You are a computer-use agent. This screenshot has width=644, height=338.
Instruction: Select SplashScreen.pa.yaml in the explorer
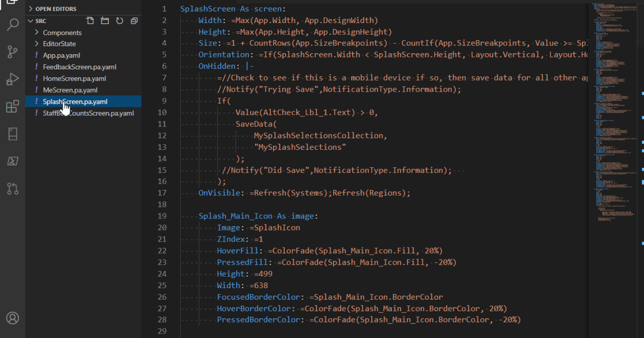tap(84, 101)
